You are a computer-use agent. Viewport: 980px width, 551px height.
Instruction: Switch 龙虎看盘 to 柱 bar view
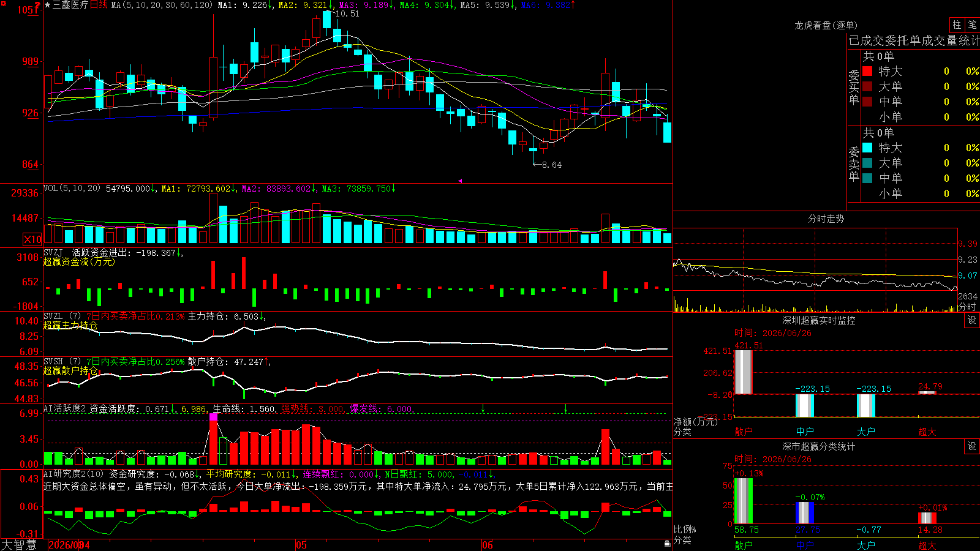[957, 24]
